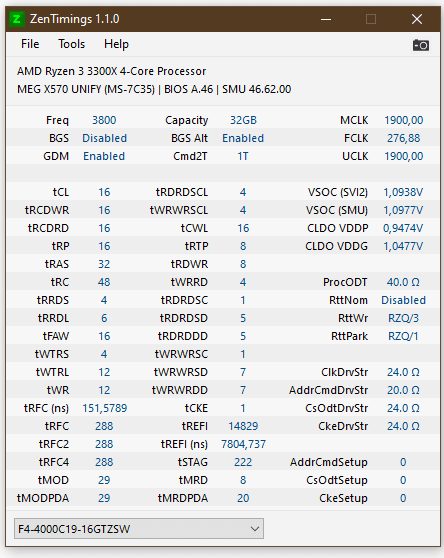Image resolution: width=444 pixels, height=558 pixels.
Task: Open the File menu
Action: [x=30, y=44]
